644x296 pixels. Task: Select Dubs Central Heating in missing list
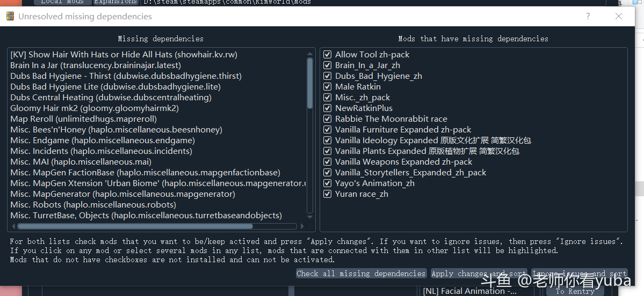coord(111,98)
